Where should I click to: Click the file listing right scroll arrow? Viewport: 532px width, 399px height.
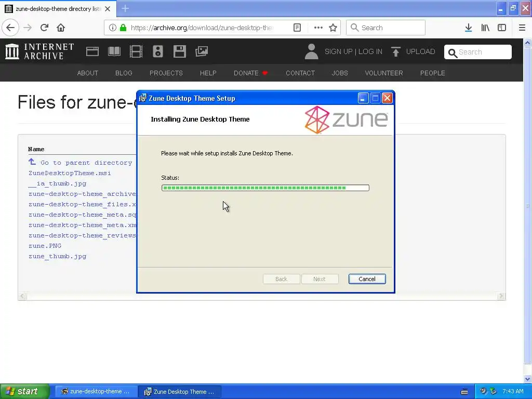(x=501, y=296)
